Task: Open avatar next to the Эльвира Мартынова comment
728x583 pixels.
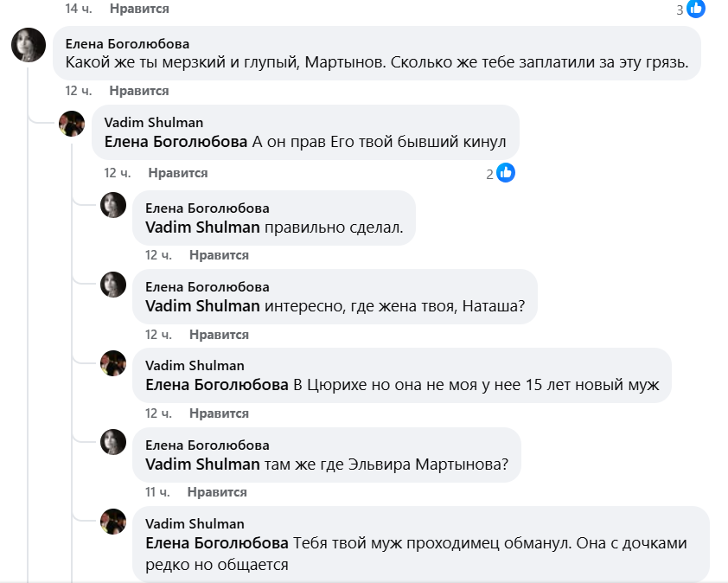Action: [x=113, y=442]
